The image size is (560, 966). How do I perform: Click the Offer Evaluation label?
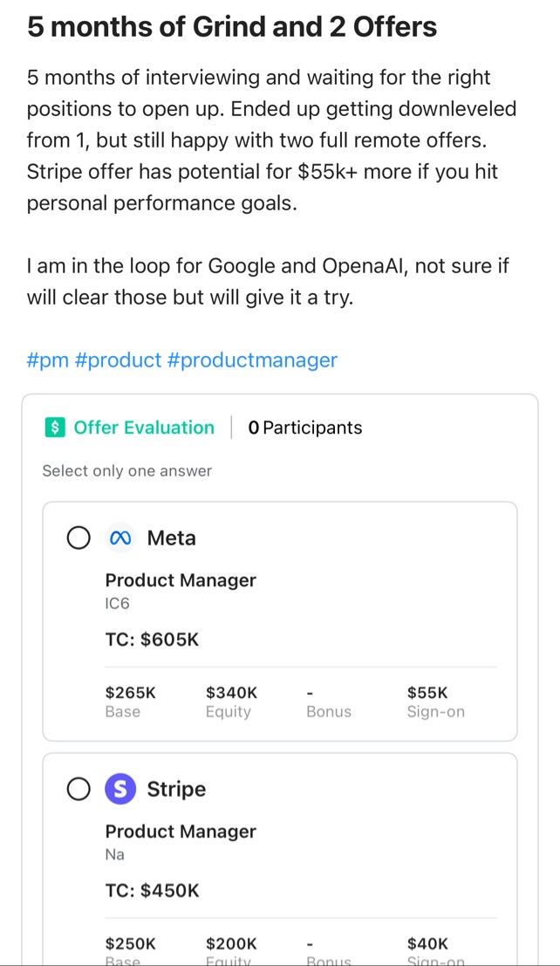144,428
